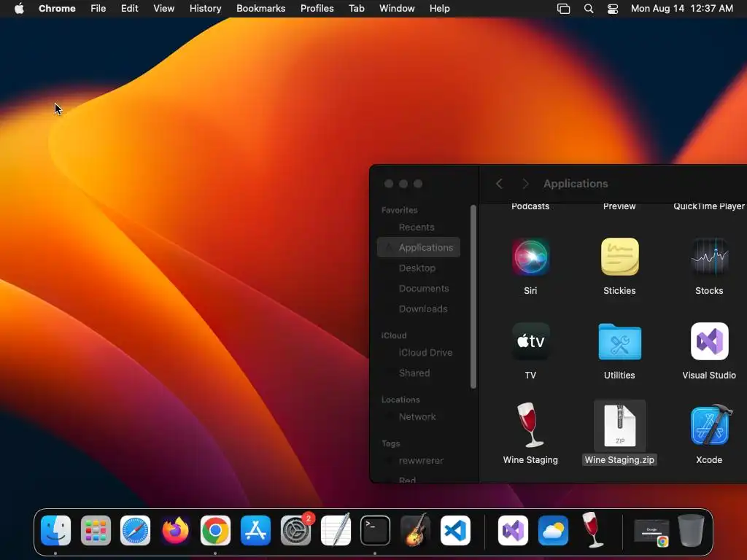Open the Utilities folder icon
Screen dimensions: 747x560
click(619, 341)
